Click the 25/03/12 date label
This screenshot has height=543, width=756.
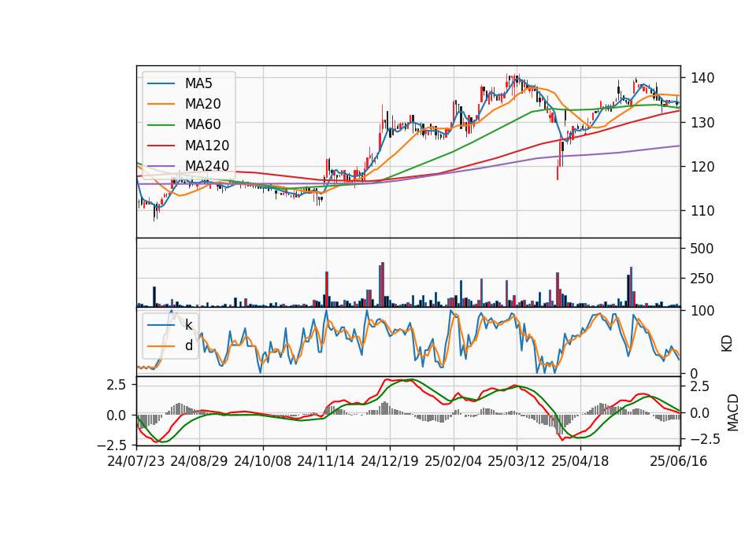point(517,461)
